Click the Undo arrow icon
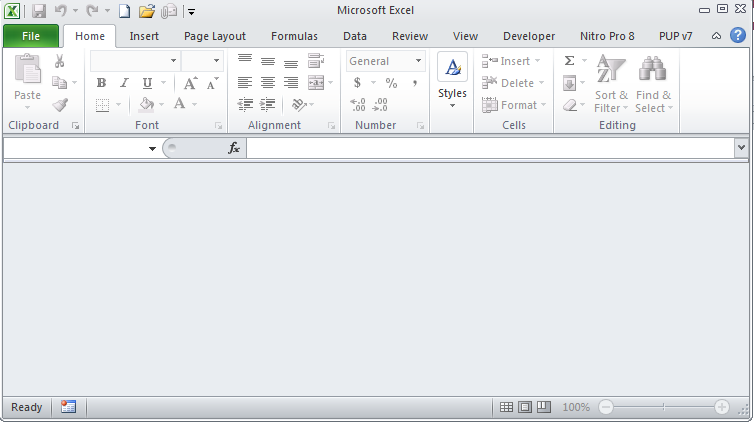The width and height of the screenshot is (754, 424). pos(61,11)
